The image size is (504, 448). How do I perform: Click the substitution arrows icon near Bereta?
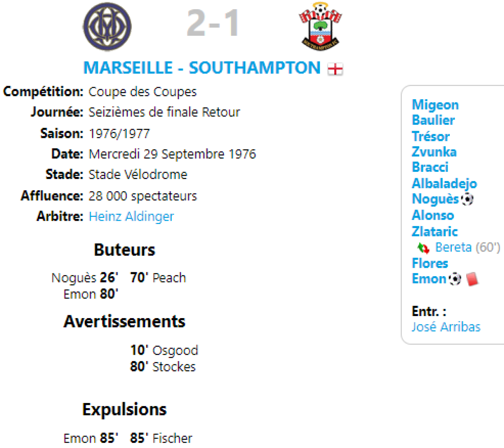pyautogui.click(x=423, y=248)
